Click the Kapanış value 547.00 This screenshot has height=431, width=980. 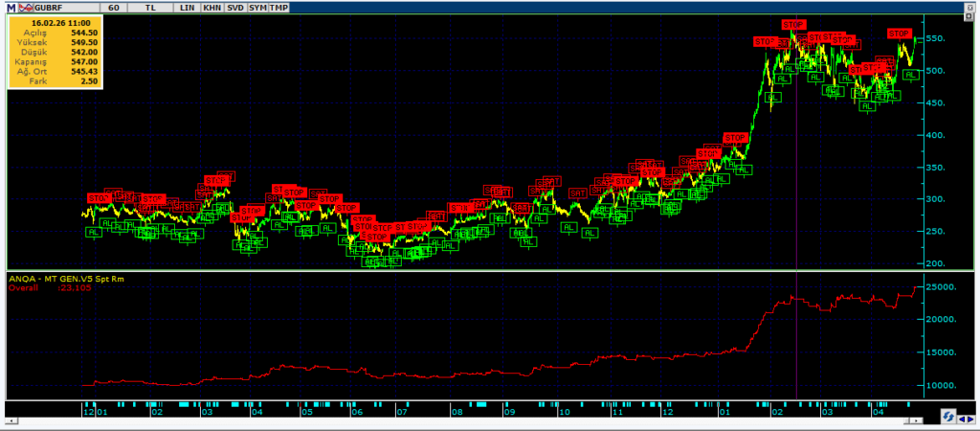(84, 61)
